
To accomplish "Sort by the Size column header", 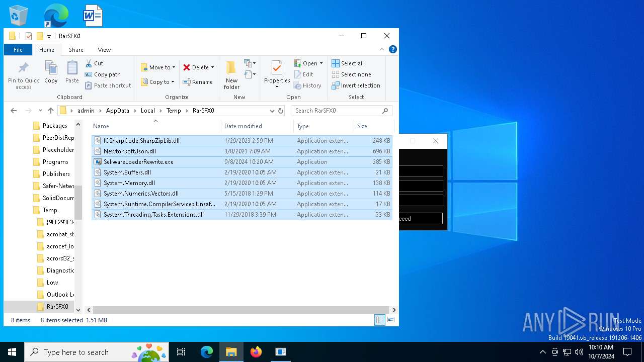I will click(374, 126).
